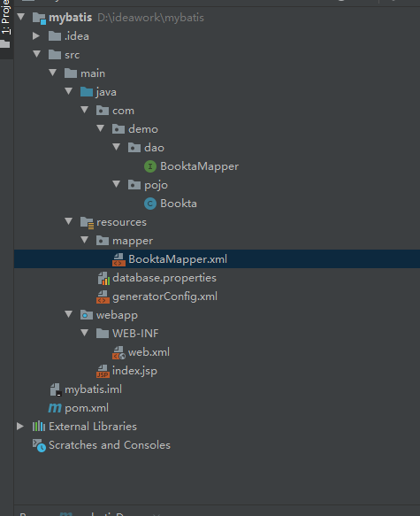420x516 pixels.
Task: Click the mybatis.iml module file icon
Action: click(55, 389)
